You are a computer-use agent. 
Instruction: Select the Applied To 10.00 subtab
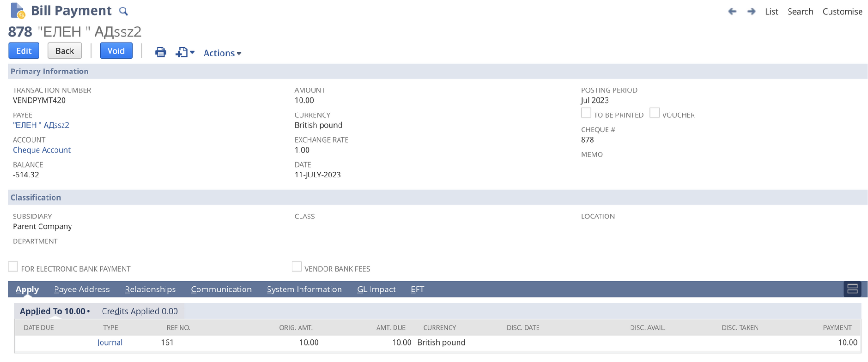point(55,311)
